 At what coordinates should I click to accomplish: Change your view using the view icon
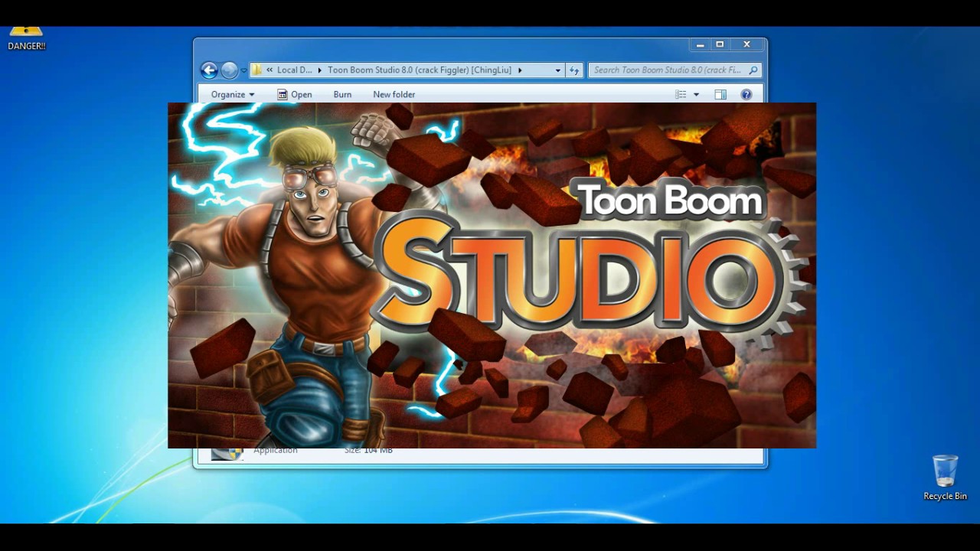point(681,94)
